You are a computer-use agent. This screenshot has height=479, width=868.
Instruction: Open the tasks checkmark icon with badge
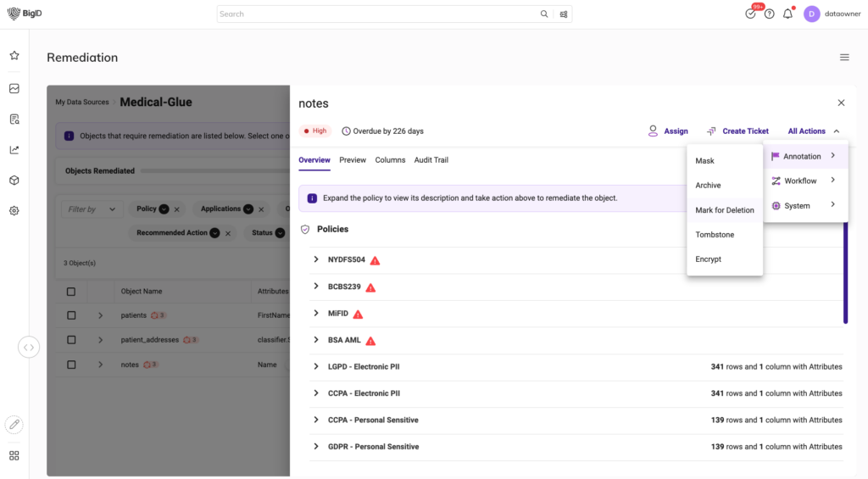[750, 14]
